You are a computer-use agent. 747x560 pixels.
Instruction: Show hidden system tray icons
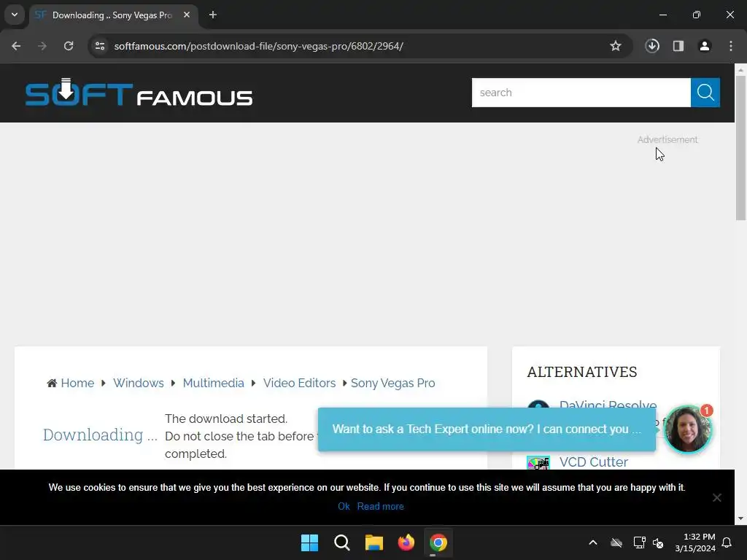pyautogui.click(x=593, y=542)
